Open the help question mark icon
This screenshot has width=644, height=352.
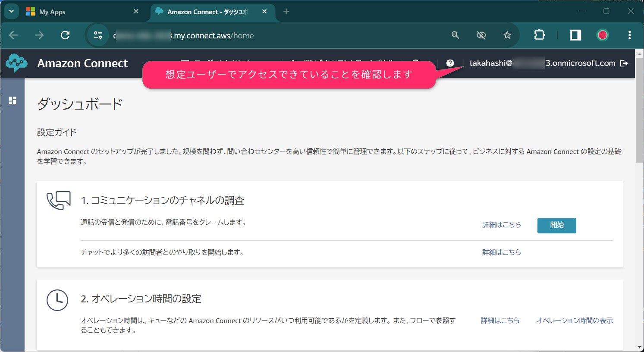click(x=450, y=63)
